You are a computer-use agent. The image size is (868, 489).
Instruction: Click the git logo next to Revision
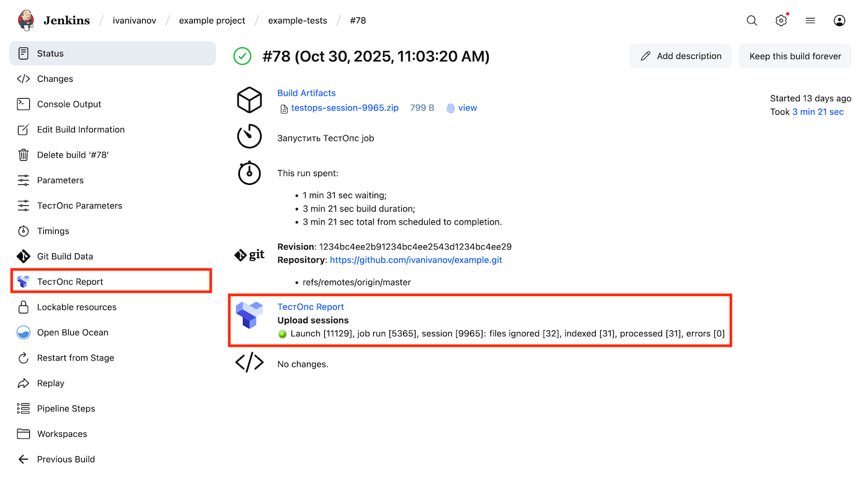(249, 255)
